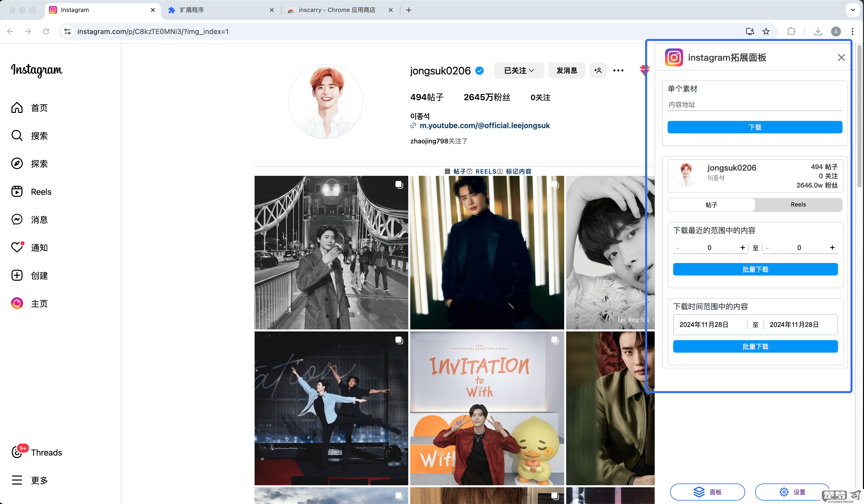This screenshot has width=864, height=504.
Task: Switch to the 帖子 profile tab
Action: tap(455, 171)
